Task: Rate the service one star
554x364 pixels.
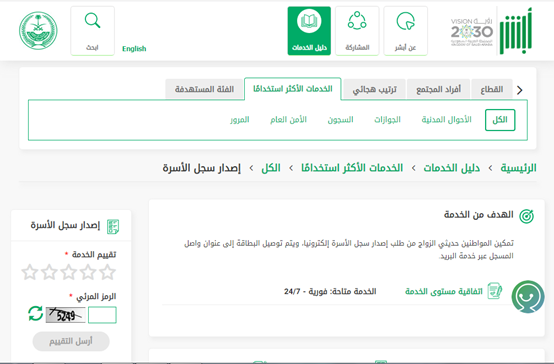Action: coord(107,272)
